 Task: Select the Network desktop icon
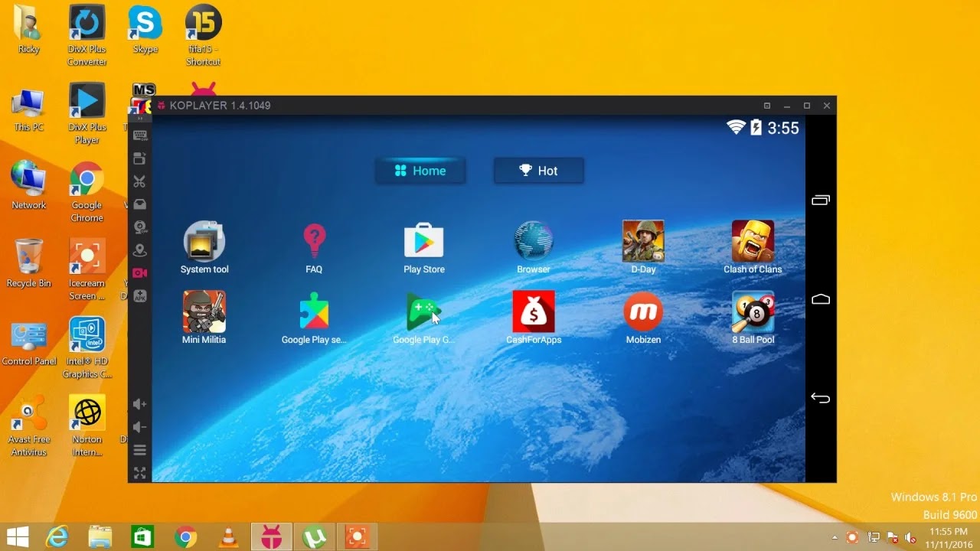(x=29, y=185)
